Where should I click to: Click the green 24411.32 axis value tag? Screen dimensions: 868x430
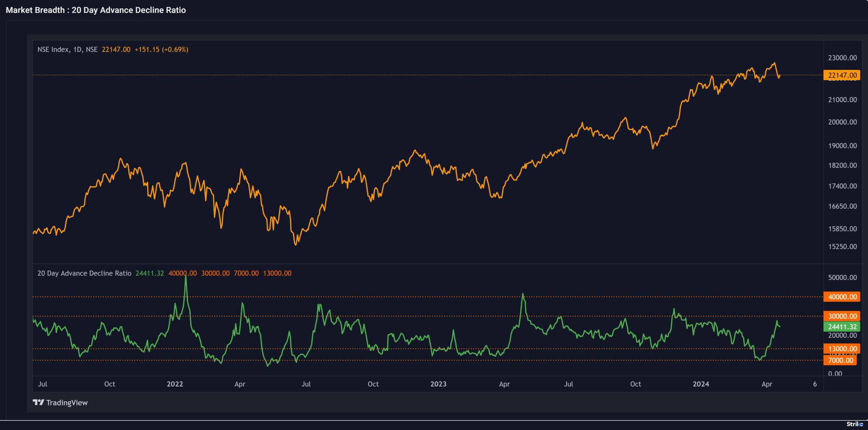coord(841,327)
